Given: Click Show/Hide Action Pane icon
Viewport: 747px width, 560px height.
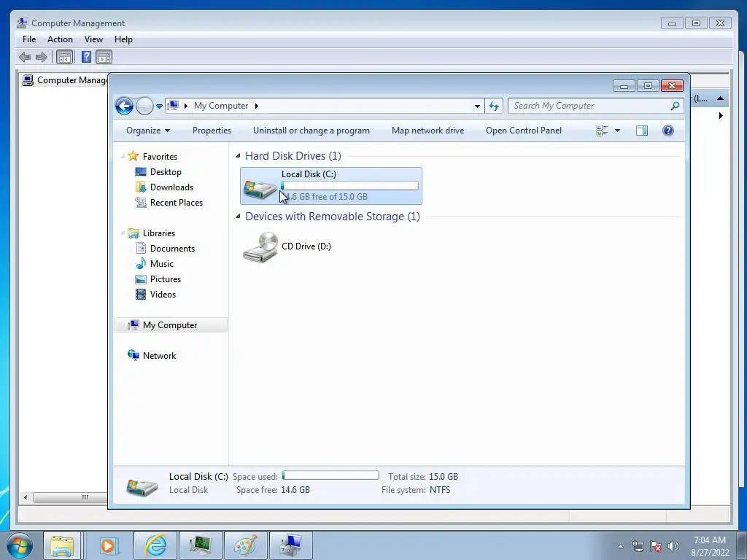Looking at the screenshot, I should click(x=104, y=57).
